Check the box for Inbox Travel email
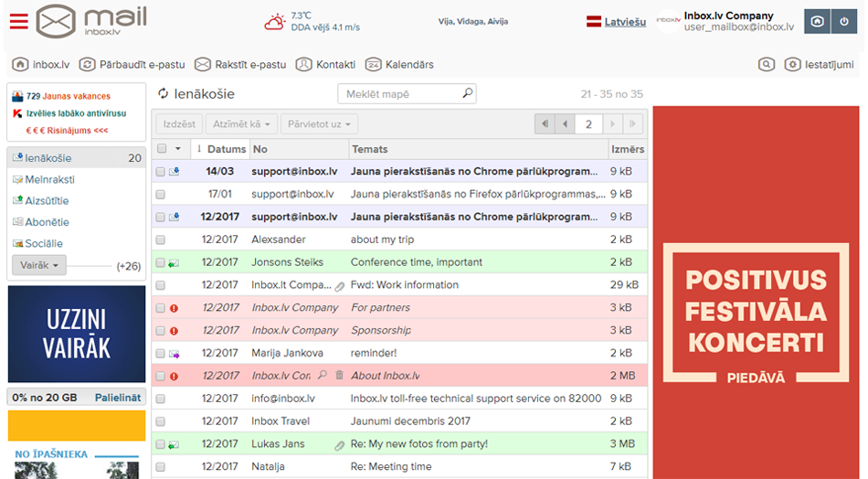The width and height of the screenshot is (868, 479). pyautogui.click(x=161, y=421)
